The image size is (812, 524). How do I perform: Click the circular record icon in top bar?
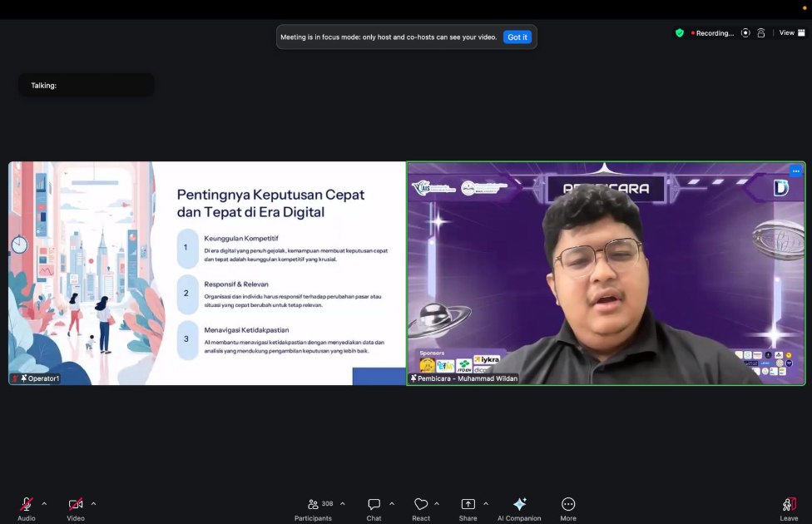pos(745,33)
